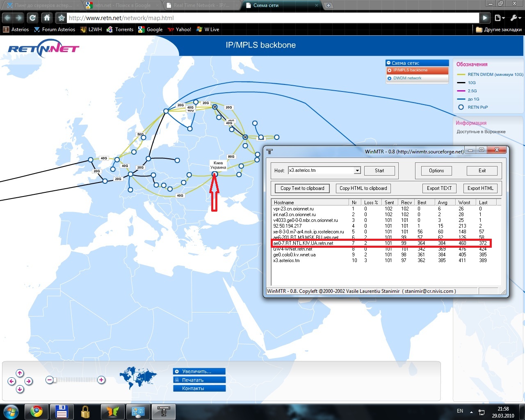The width and height of the screenshot is (525, 420).
Task: Click the Go arrow beside address bar
Action: click(485, 18)
